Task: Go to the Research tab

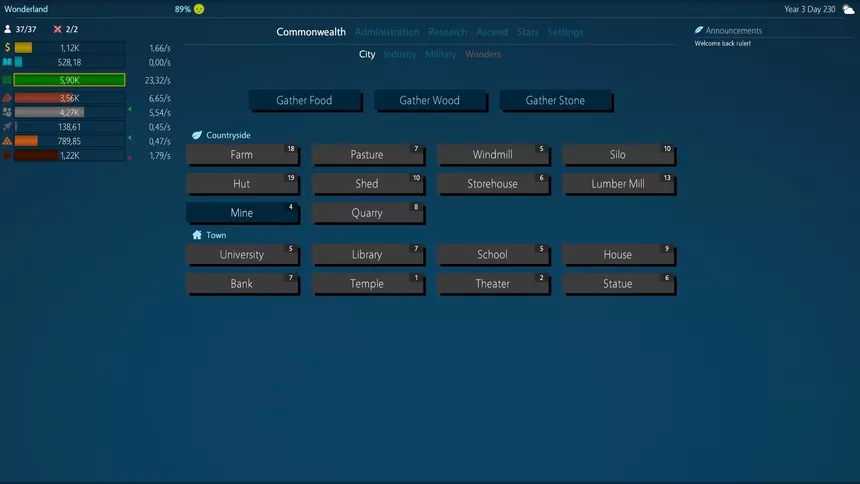Action: coord(447,32)
